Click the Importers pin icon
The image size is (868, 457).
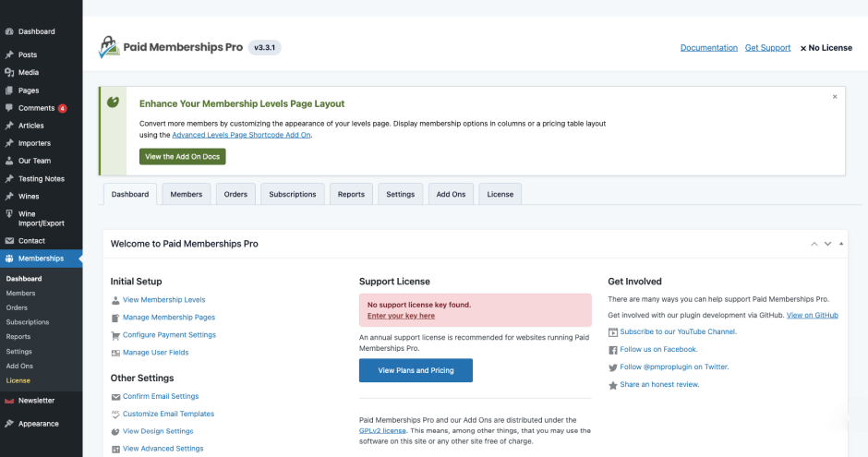click(x=9, y=143)
